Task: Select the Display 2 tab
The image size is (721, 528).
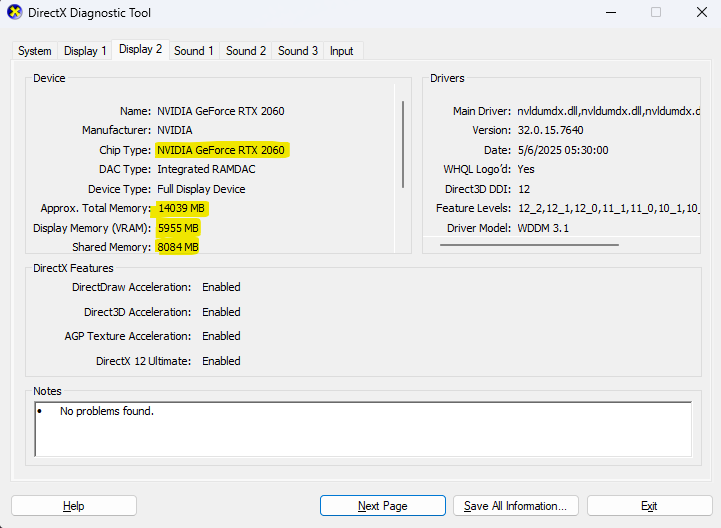Action: coord(141,49)
